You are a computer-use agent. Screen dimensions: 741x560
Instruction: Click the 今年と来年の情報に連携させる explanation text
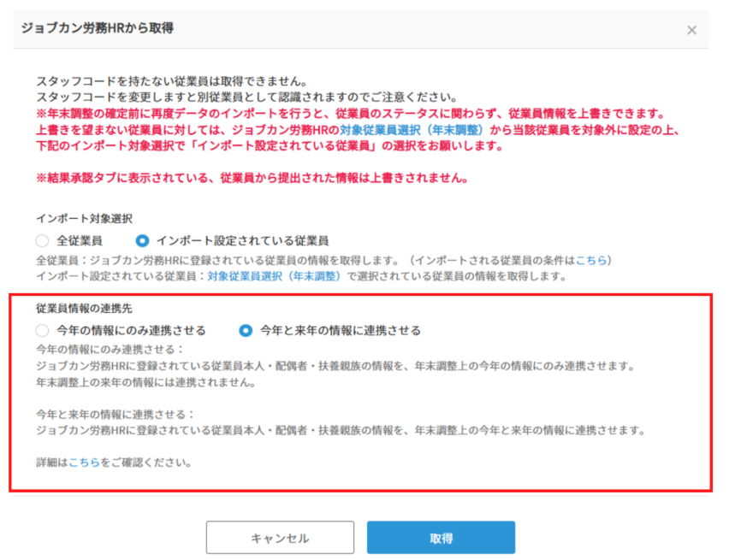pyautogui.click(x=299, y=428)
